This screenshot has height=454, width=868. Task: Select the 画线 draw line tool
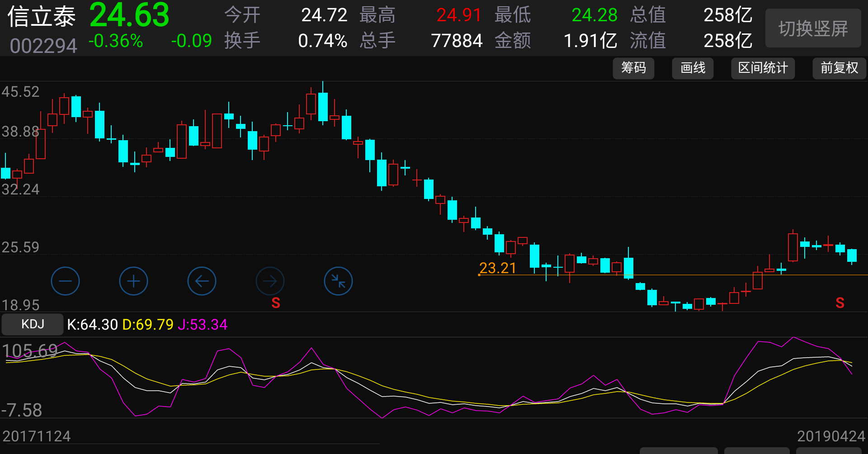[x=693, y=68]
